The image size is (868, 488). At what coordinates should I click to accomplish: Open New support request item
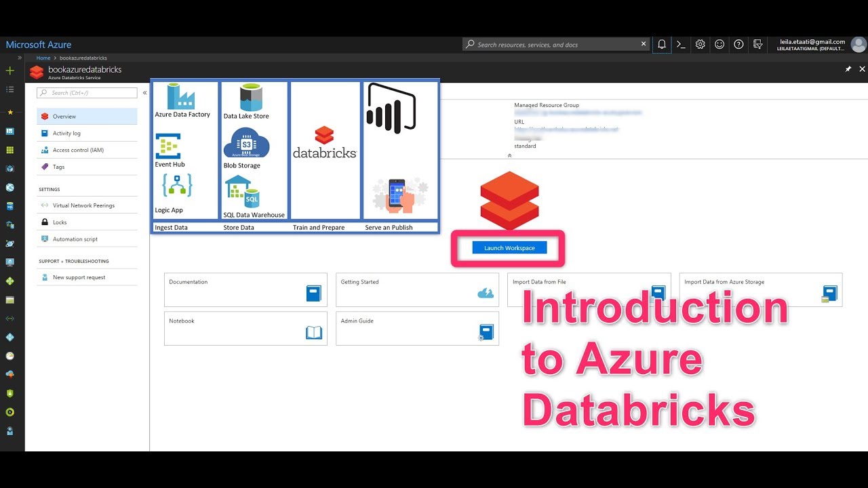point(87,277)
